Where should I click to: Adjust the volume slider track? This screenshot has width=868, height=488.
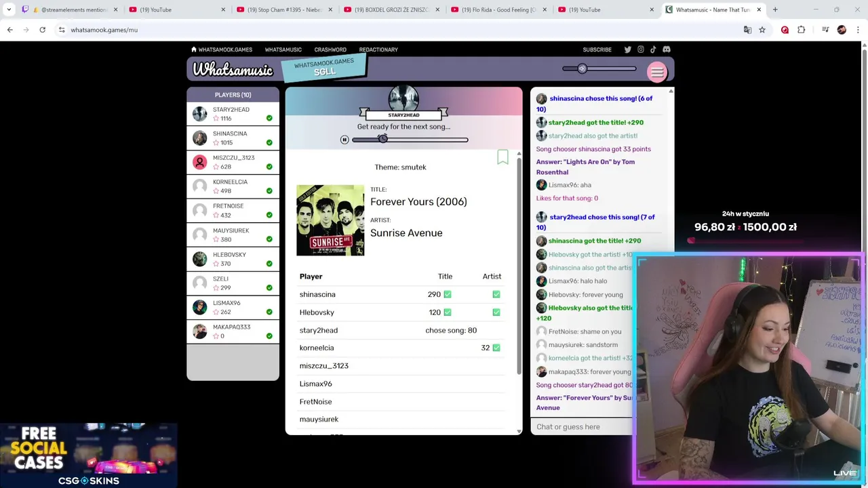[x=599, y=68]
